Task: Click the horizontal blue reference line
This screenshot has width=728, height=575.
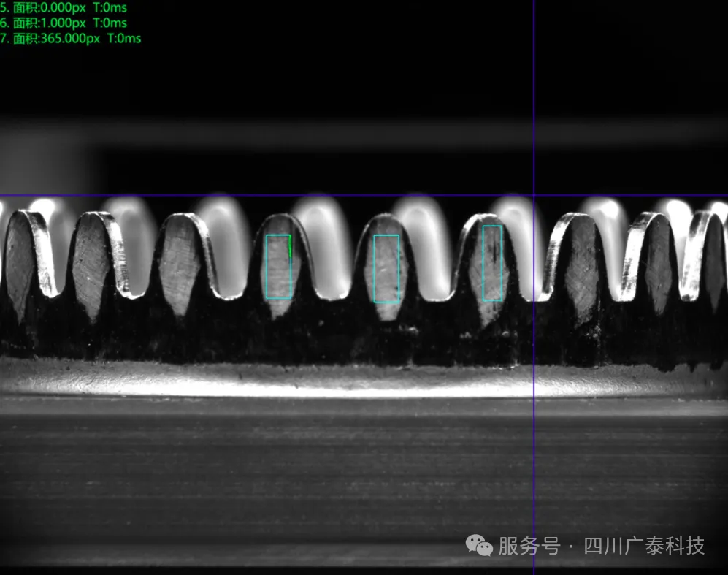Action: 219,195
